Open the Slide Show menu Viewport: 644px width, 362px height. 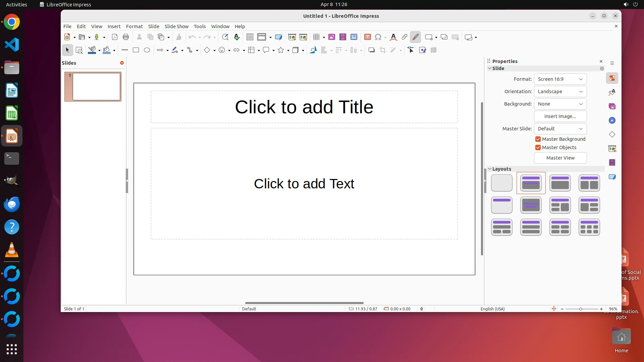pos(176,26)
